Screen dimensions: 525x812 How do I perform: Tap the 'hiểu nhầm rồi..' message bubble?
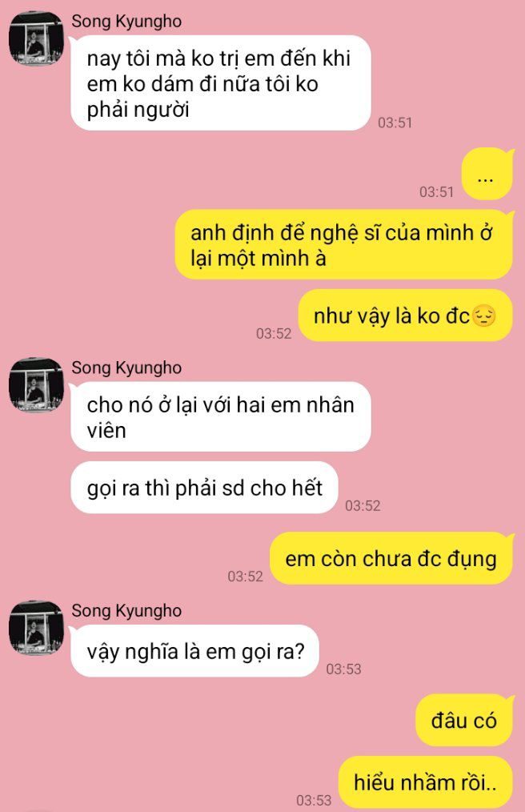click(x=426, y=782)
